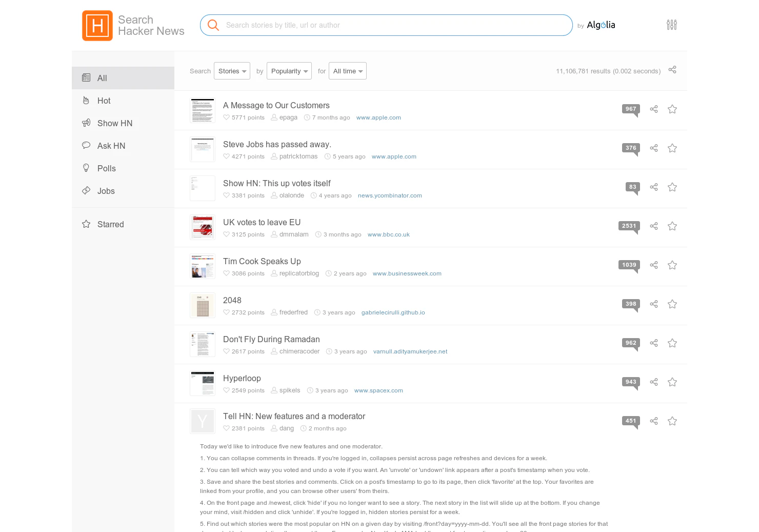Star 'Tell HN: New features' story
Screen dimensions: 759x532
click(x=672, y=421)
